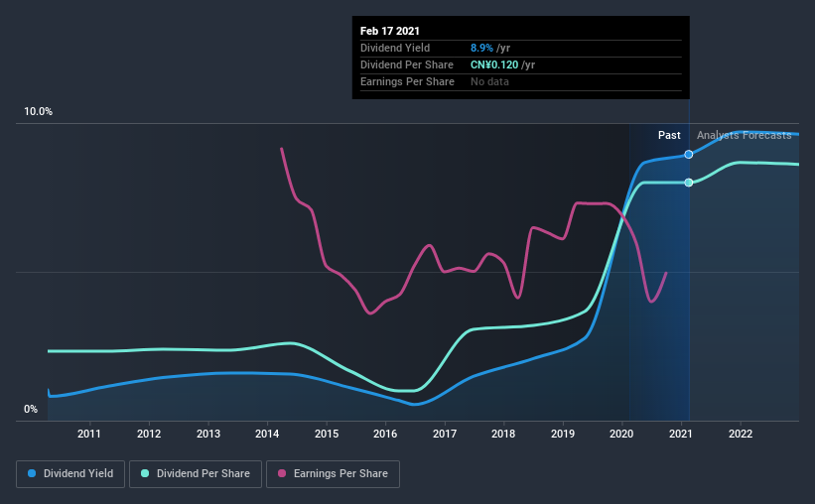Click the 0% y-axis label
Viewport: 815px width, 504px height.
31,410
